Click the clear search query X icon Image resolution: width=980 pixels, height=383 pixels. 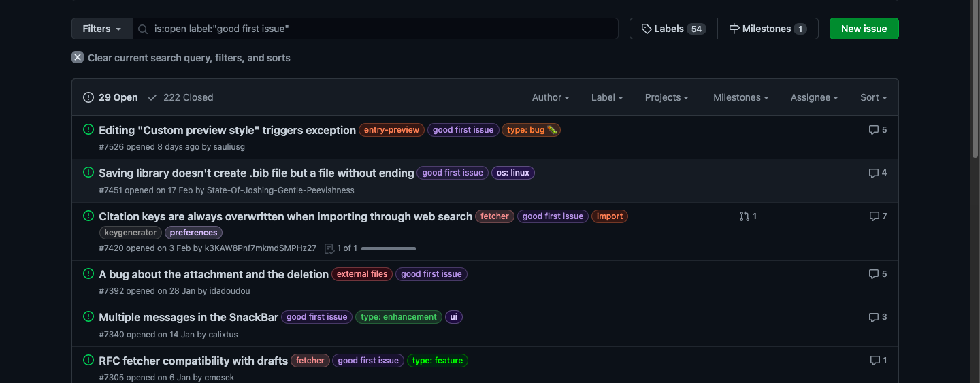78,58
